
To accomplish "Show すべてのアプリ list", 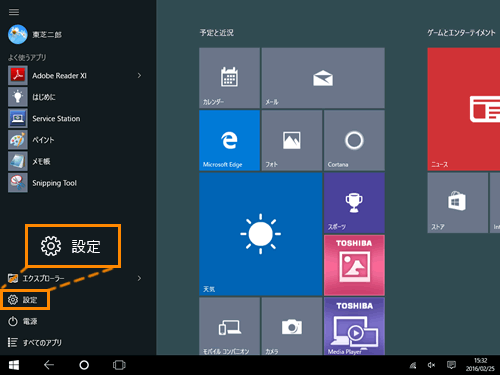I will point(35,343).
